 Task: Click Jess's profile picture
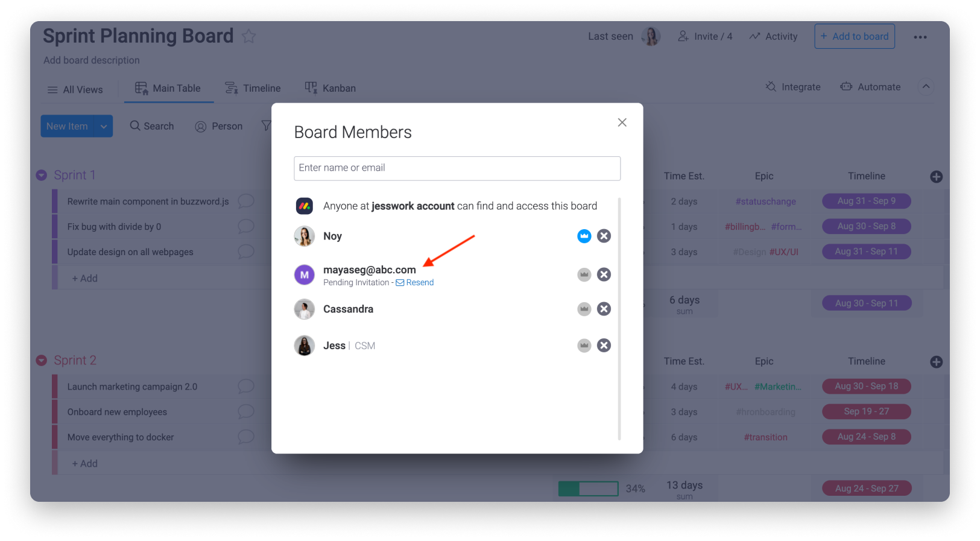tap(305, 346)
